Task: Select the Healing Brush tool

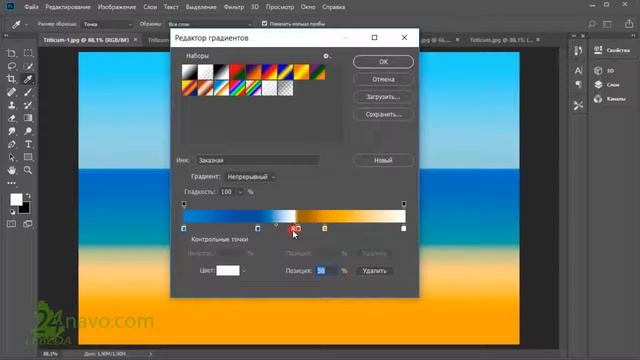Action: [x=11, y=92]
